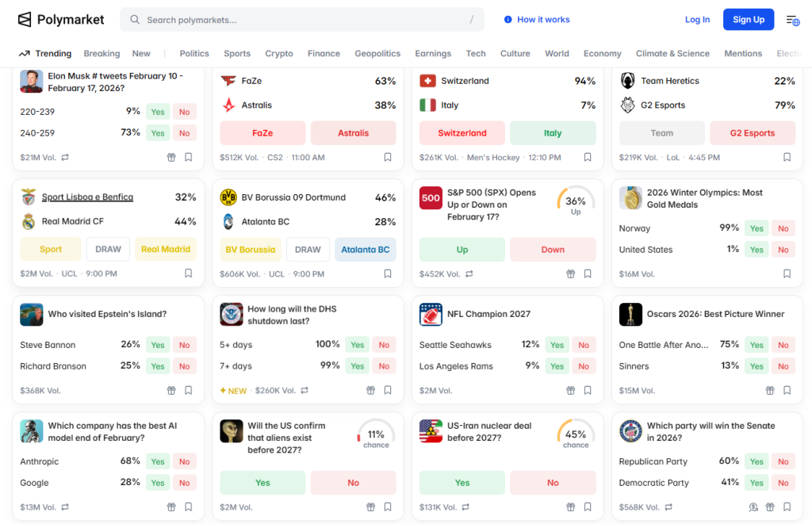
Task: Open the Geopolitics category
Action: [x=377, y=53]
